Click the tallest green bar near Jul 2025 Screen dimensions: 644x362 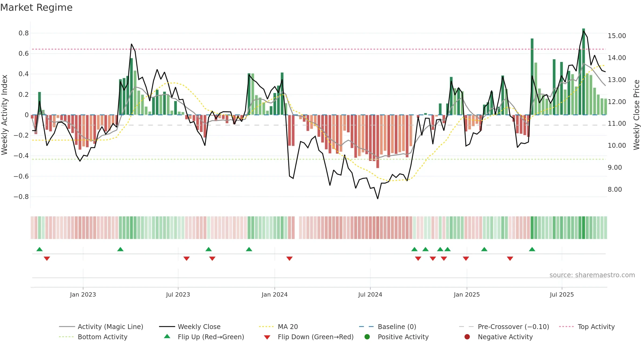point(583,72)
